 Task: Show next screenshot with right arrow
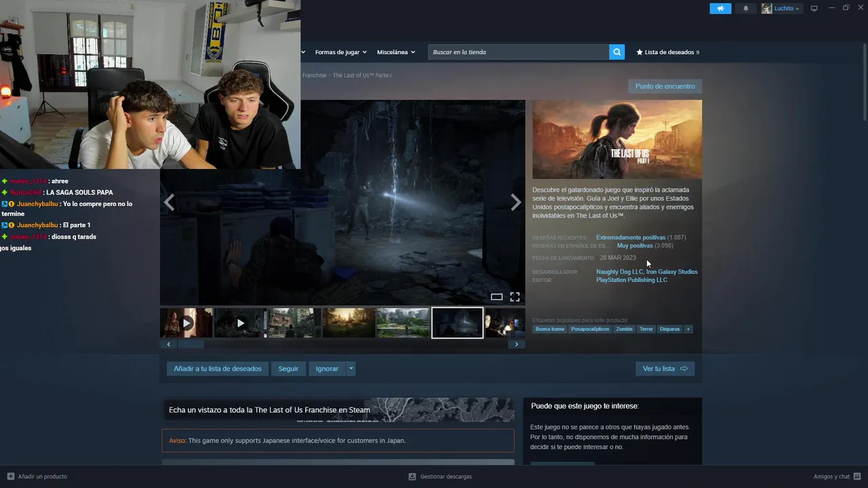click(x=516, y=202)
